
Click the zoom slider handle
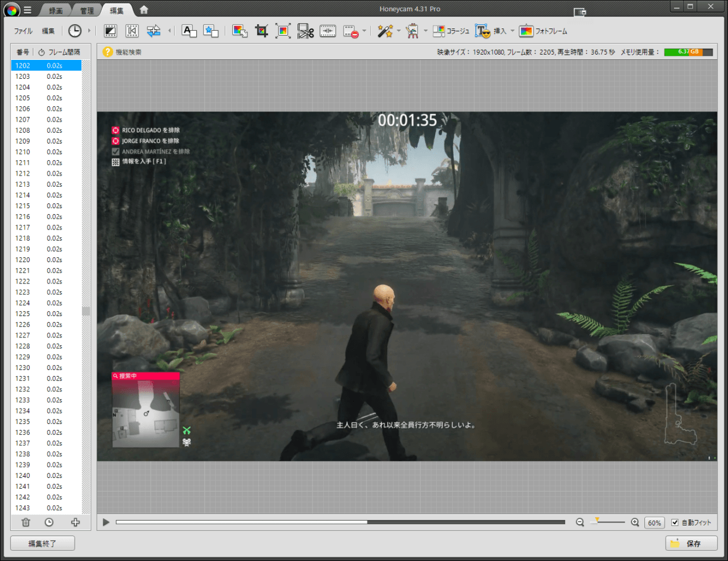[597, 521]
